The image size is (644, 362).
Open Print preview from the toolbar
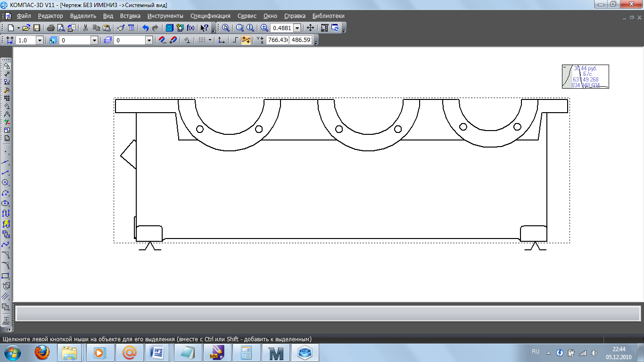pyautogui.click(x=60, y=28)
